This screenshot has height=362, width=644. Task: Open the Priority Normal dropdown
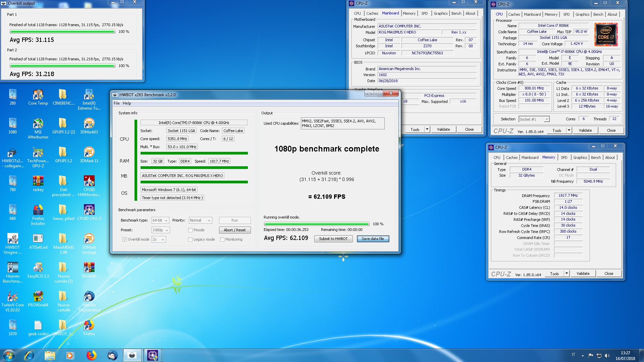(x=200, y=220)
